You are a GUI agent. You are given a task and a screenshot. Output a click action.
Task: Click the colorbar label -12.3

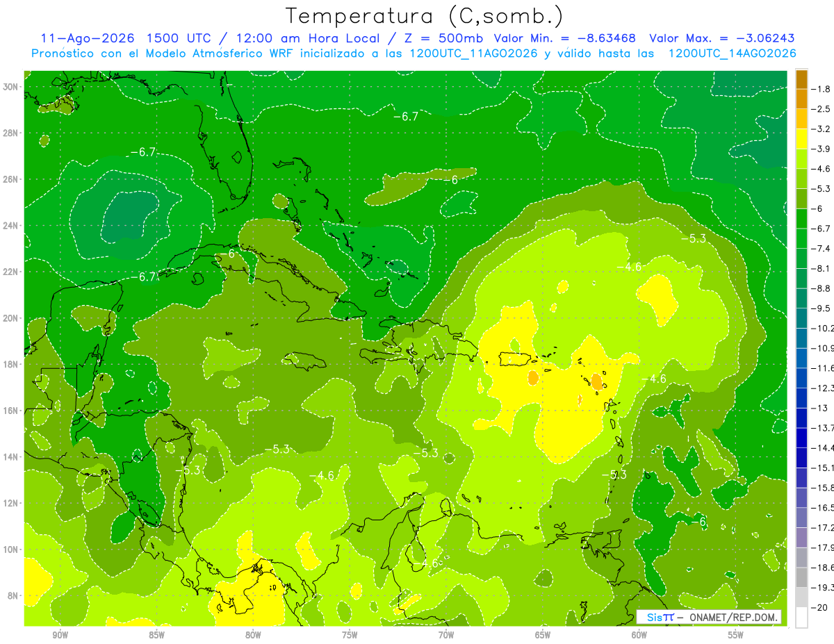822,388
